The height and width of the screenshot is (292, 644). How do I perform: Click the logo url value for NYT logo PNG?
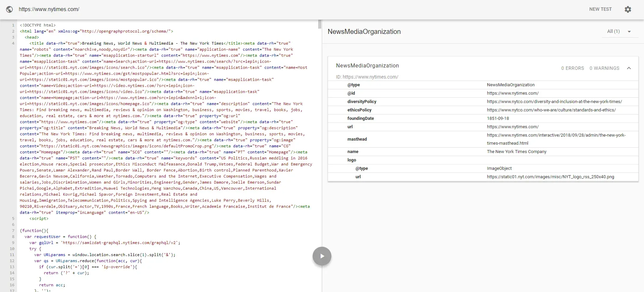(550, 177)
